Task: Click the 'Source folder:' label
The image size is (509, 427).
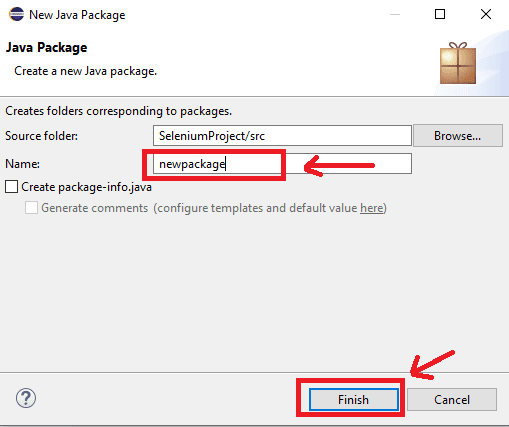Action: pos(41,136)
